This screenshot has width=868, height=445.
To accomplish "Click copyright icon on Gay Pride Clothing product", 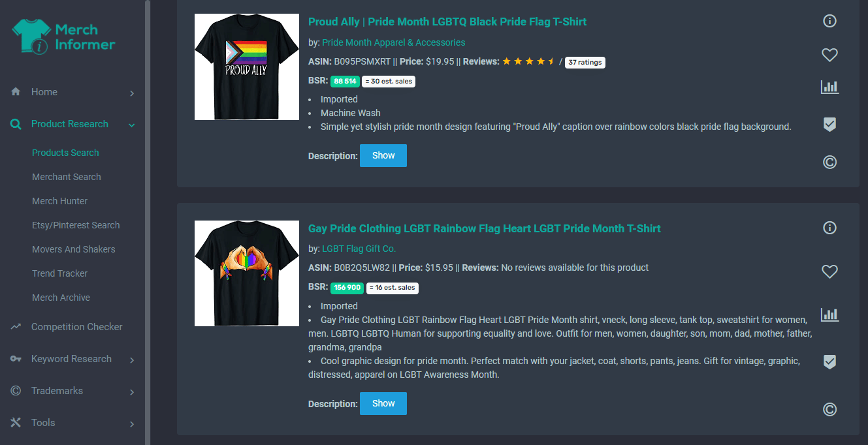I will (829, 410).
